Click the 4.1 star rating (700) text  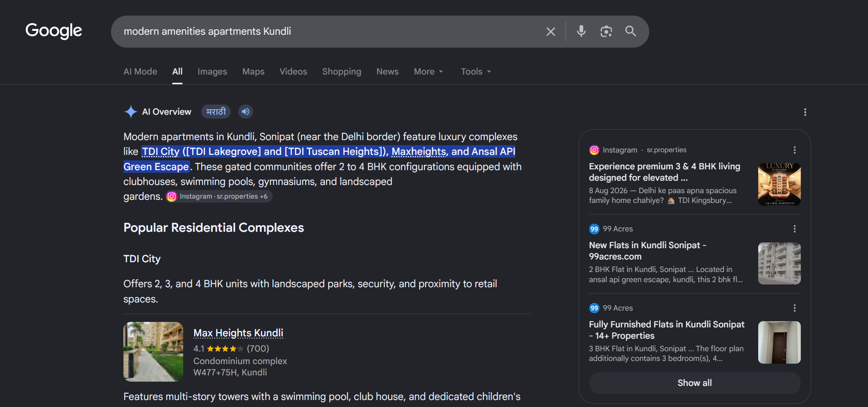click(x=231, y=348)
